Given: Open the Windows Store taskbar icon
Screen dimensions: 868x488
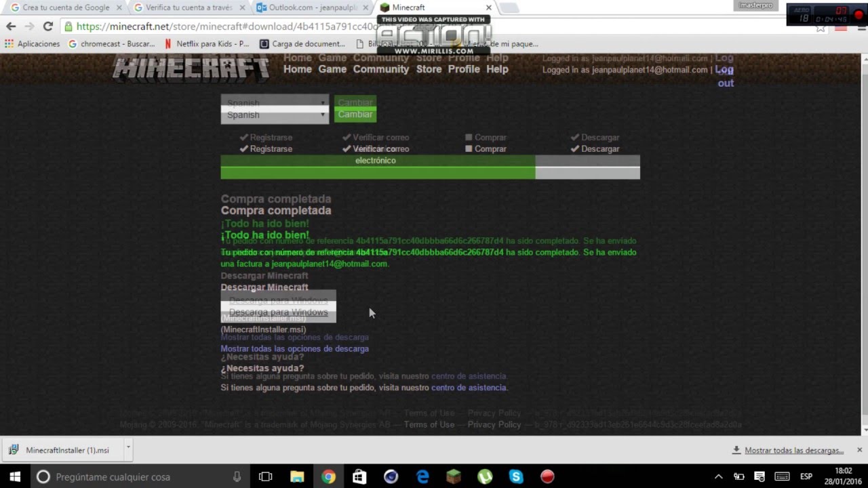Looking at the screenshot, I should 359,476.
